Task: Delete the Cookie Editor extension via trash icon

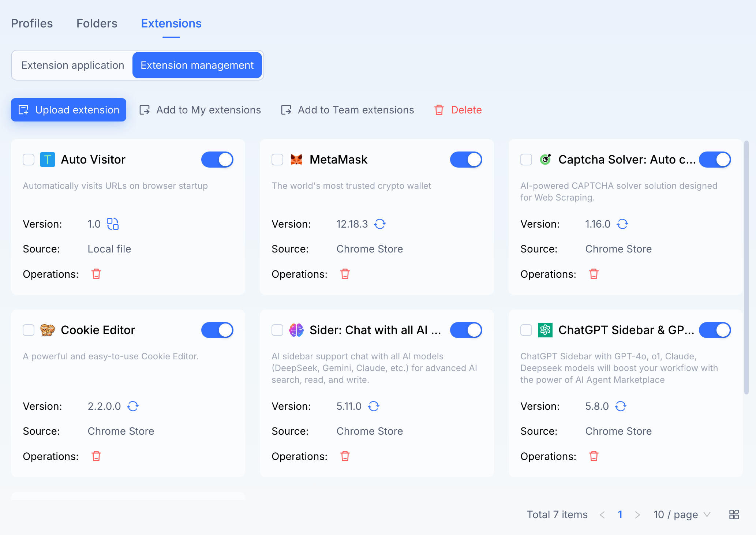Action: pos(96,456)
